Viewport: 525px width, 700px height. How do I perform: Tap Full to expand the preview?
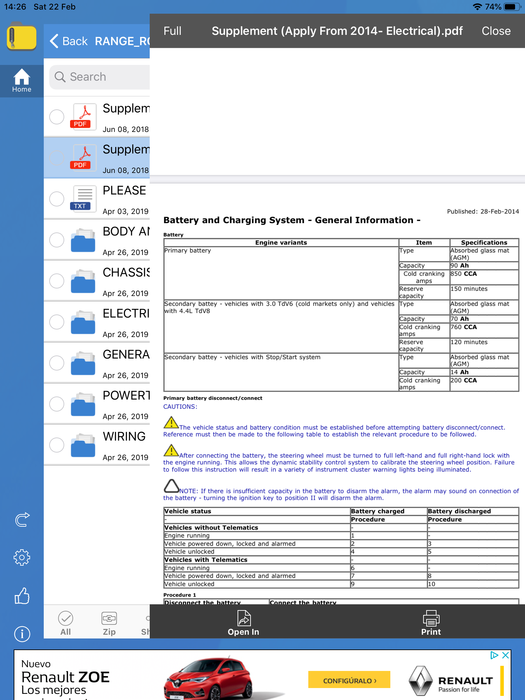172,31
